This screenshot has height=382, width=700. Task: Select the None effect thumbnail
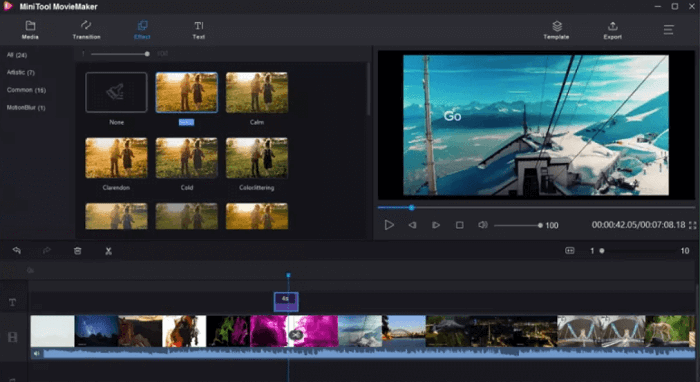click(116, 92)
